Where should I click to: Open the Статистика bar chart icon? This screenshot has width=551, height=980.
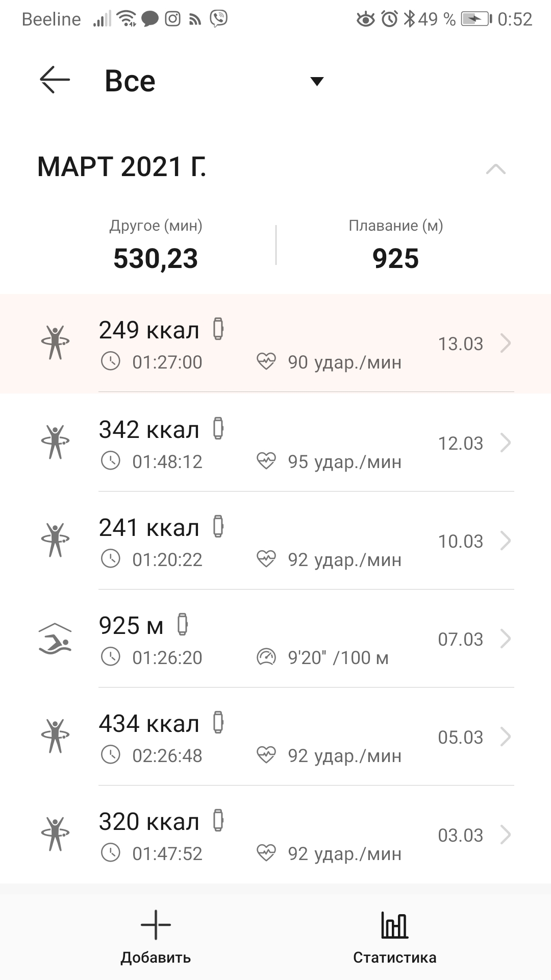(394, 924)
